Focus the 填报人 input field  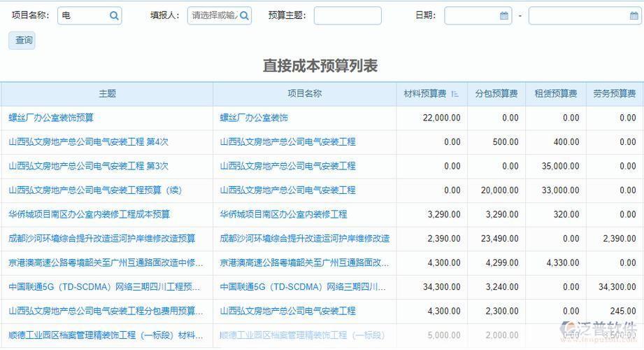(x=220, y=15)
